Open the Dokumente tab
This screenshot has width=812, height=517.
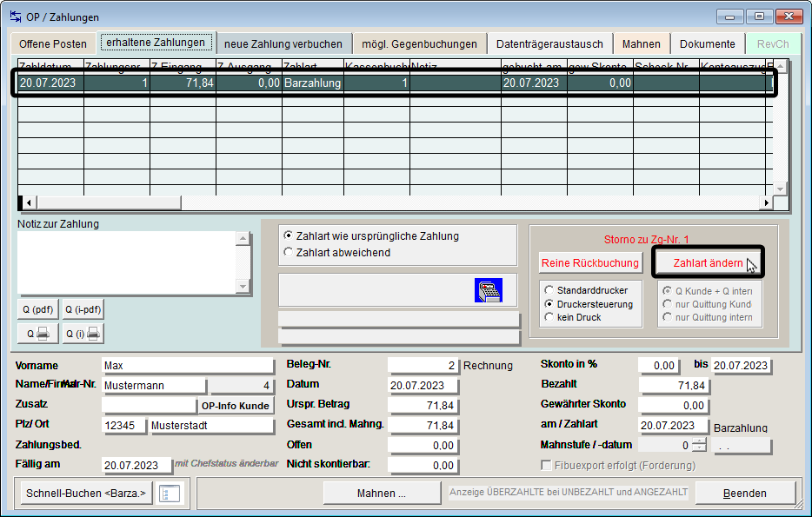[x=708, y=44]
